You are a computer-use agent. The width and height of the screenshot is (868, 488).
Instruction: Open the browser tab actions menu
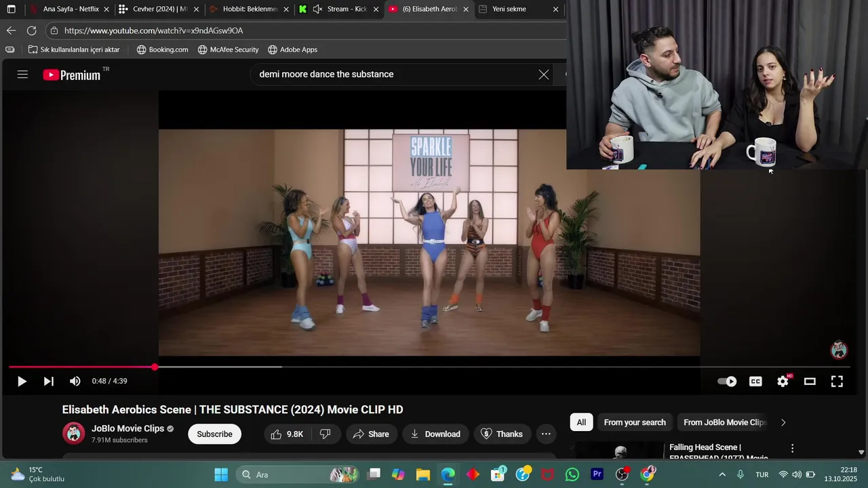[x=11, y=9]
